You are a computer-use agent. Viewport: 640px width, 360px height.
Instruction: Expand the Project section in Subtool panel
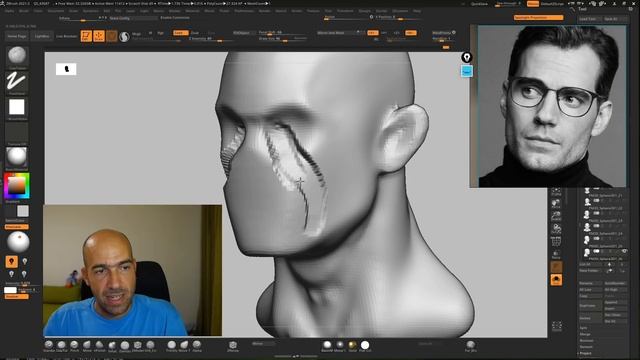tap(585, 353)
